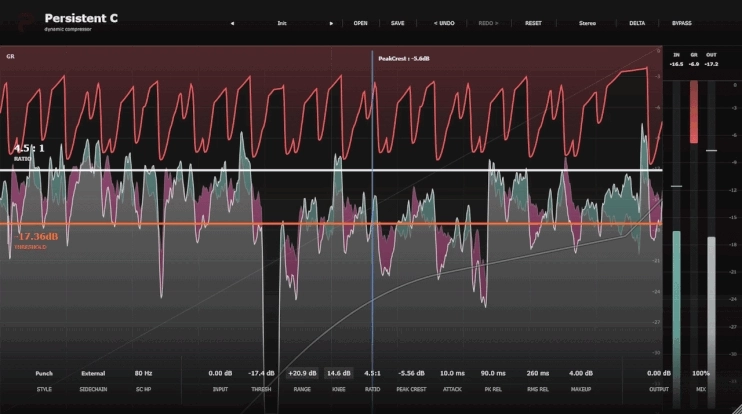The image size is (742, 414).
Task: Click the UNDO button
Action: tap(444, 23)
